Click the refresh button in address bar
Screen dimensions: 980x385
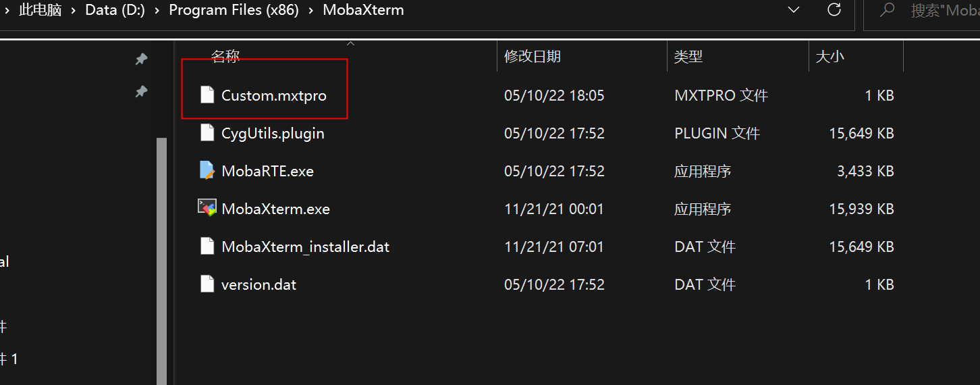[x=834, y=10]
